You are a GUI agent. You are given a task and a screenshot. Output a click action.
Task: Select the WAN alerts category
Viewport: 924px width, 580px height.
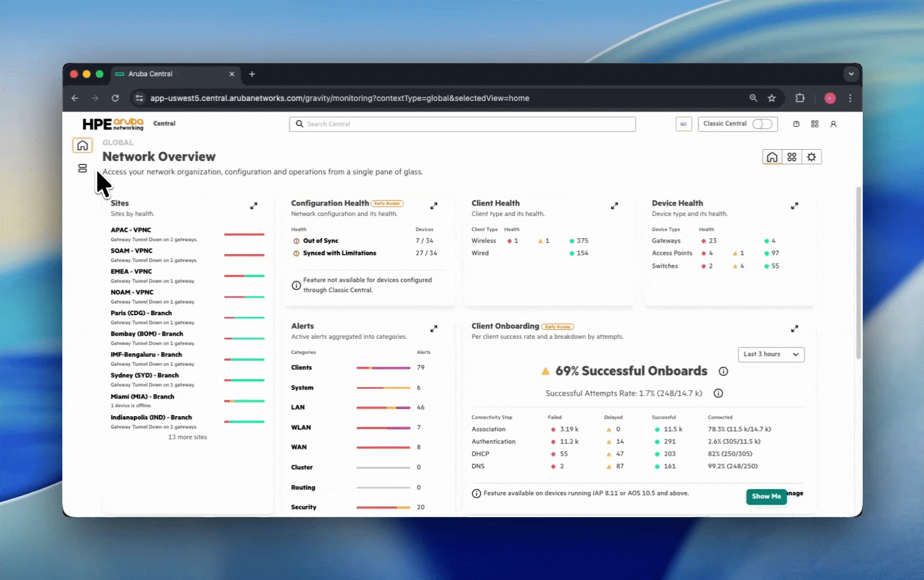pyautogui.click(x=299, y=447)
